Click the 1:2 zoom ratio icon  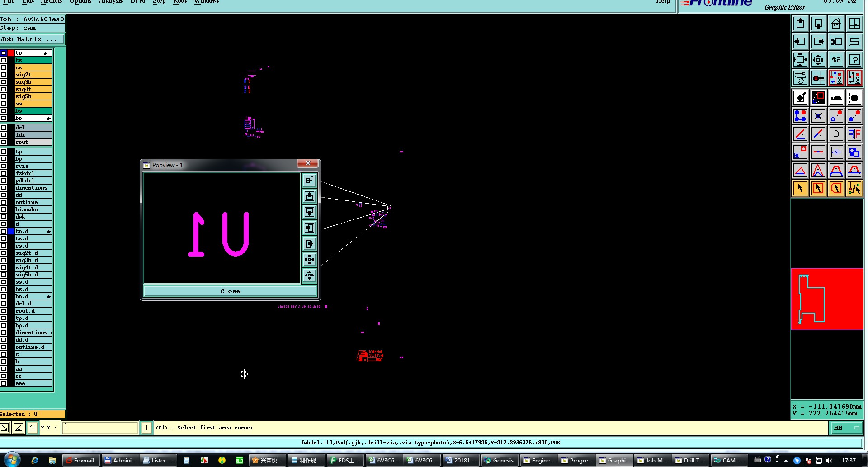[836, 60]
